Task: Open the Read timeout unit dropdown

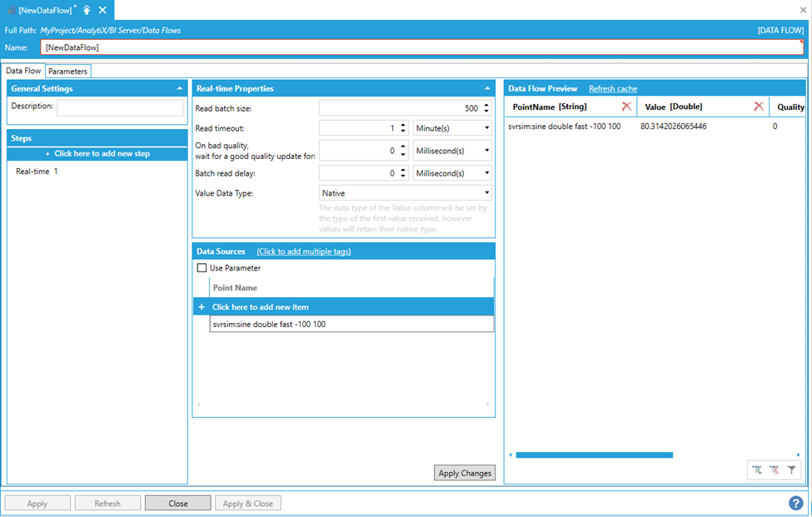Action: (452, 128)
